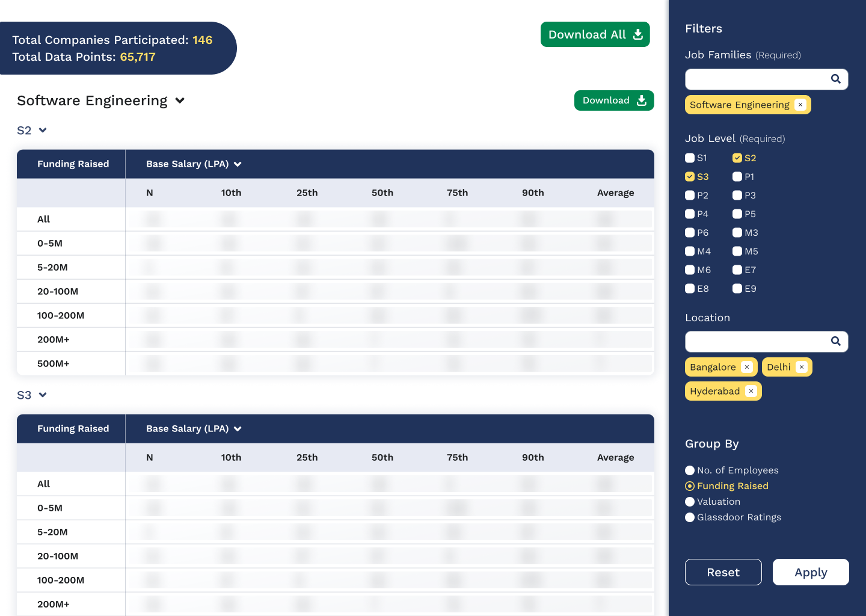This screenshot has width=866, height=616.
Task: Remove the Hyderabad location tag
Action: [751, 391]
